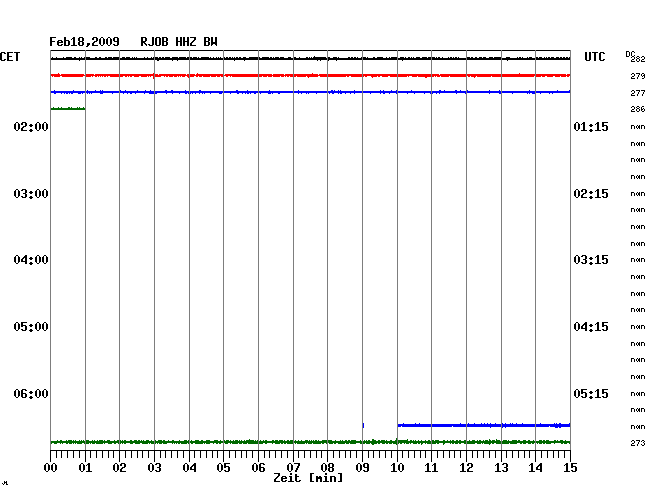The image size is (650, 494).
Task: Click the small blue mark at minute 09
Action: point(363,425)
